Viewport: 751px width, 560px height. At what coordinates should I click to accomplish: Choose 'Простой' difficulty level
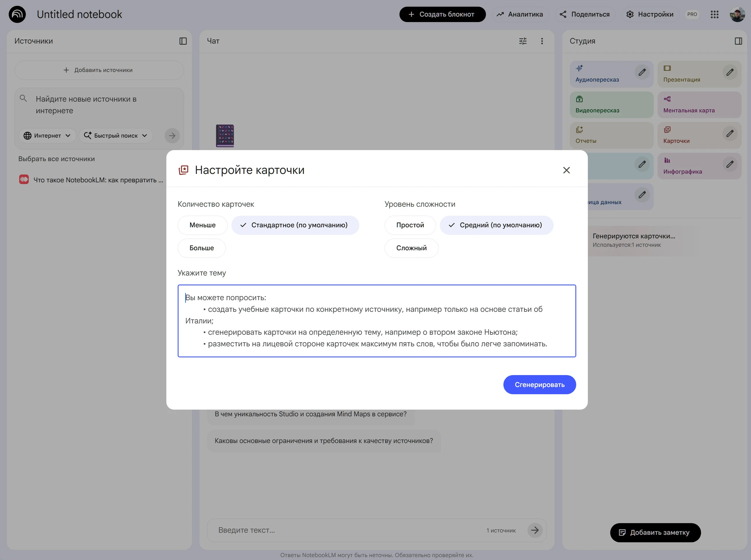pyautogui.click(x=410, y=225)
